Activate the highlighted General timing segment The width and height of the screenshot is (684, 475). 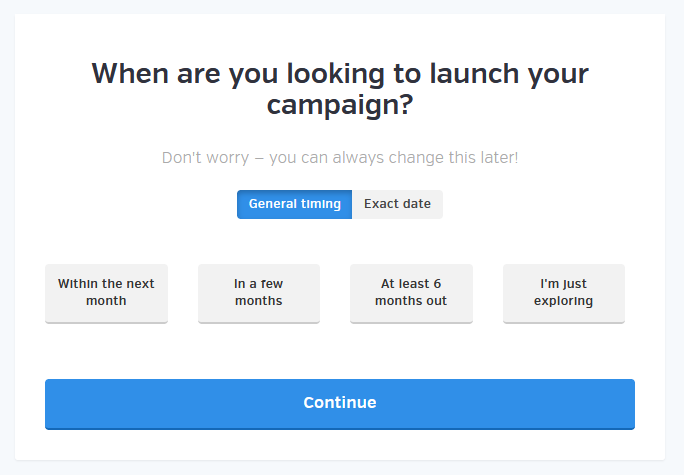[294, 204]
